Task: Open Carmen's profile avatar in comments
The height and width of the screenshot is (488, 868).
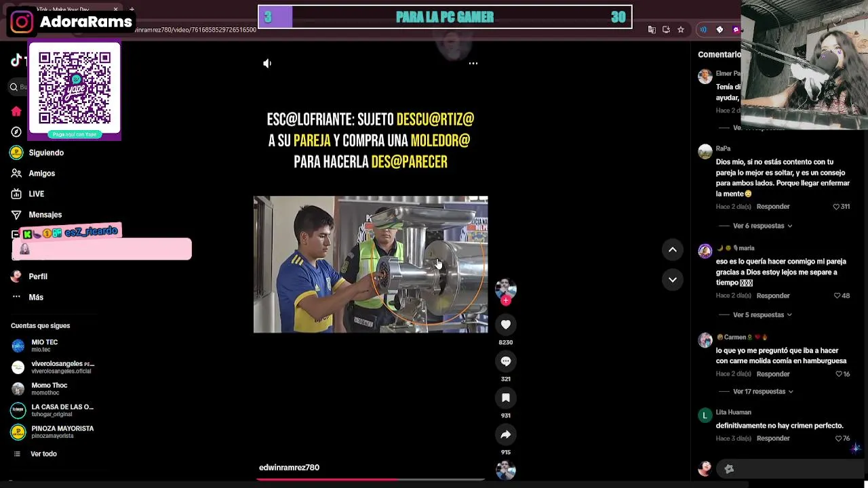Action: 705,340
